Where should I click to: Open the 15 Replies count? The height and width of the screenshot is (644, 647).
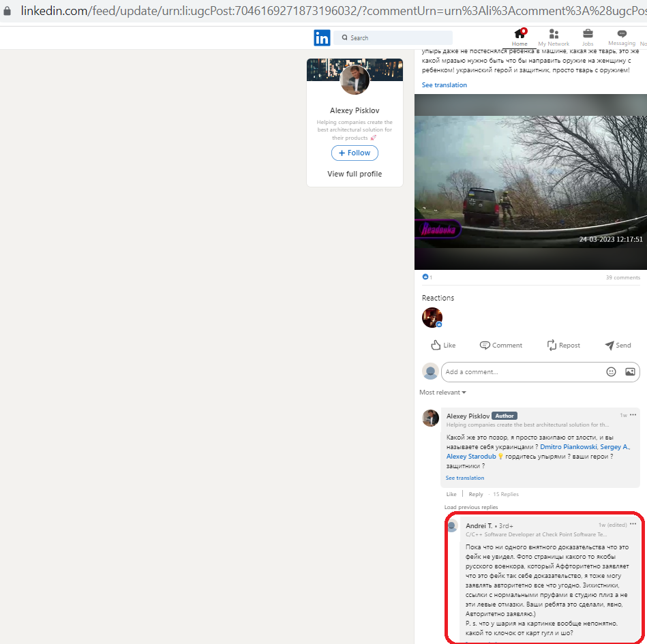point(505,494)
